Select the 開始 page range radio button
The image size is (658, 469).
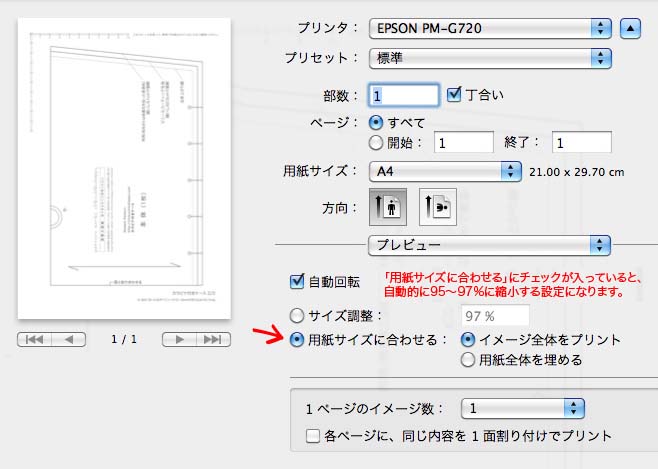pos(376,143)
